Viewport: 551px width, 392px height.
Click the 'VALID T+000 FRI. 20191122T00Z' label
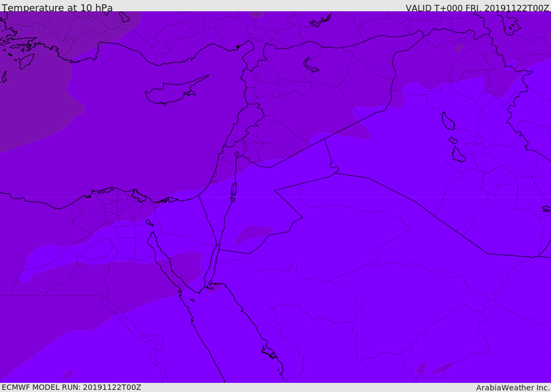click(x=477, y=8)
